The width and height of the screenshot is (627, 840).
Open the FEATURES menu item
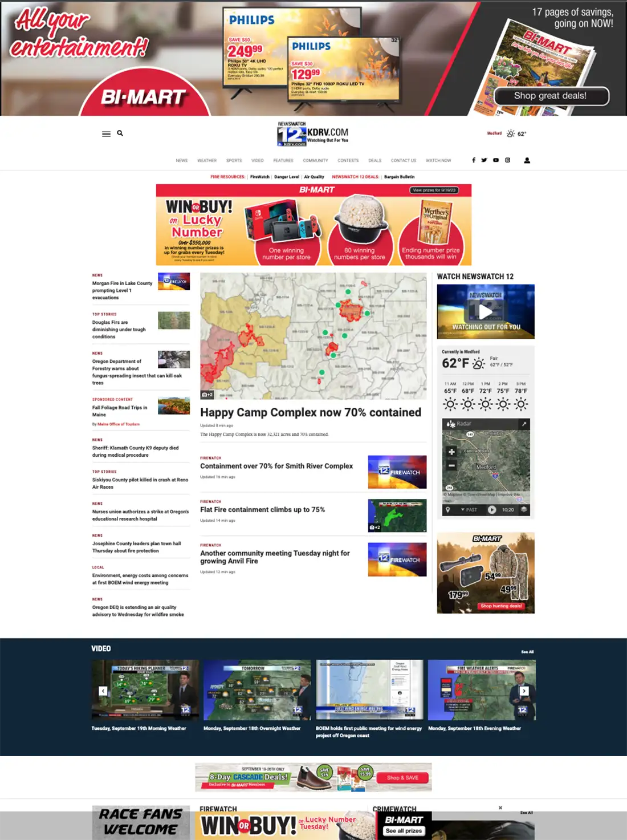pos(283,161)
